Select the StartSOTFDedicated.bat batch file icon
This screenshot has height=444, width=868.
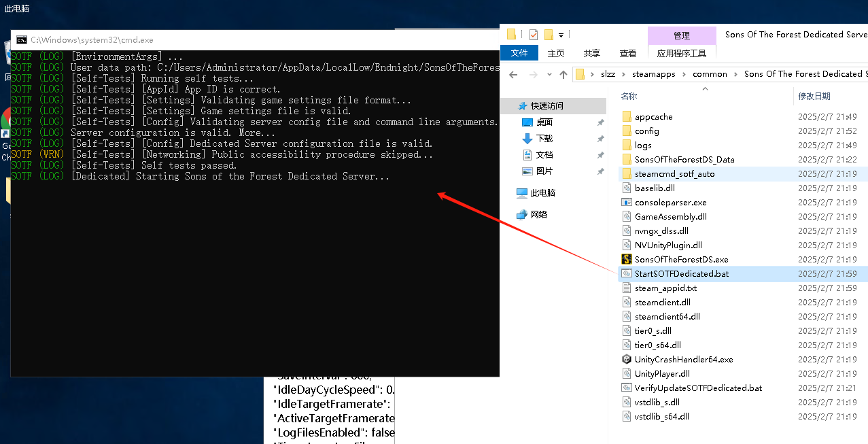click(627, 274)
